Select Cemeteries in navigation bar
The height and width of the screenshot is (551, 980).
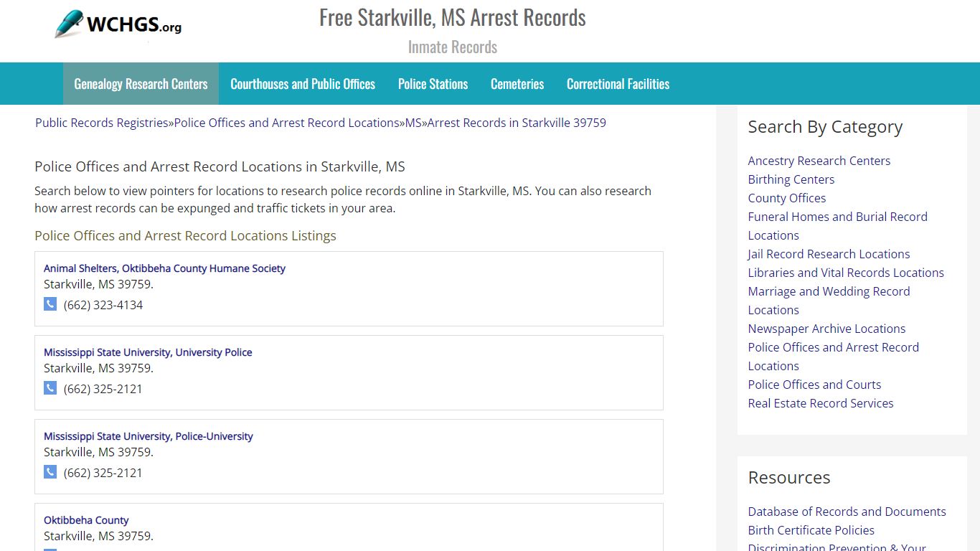517,84
